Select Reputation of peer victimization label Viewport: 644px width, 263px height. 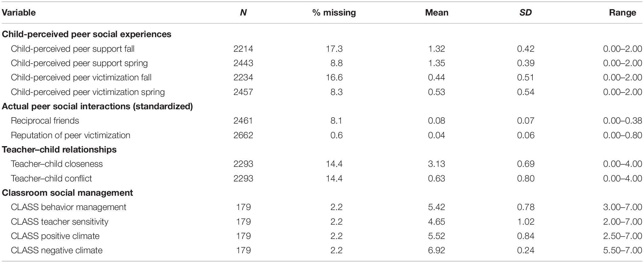71,135
